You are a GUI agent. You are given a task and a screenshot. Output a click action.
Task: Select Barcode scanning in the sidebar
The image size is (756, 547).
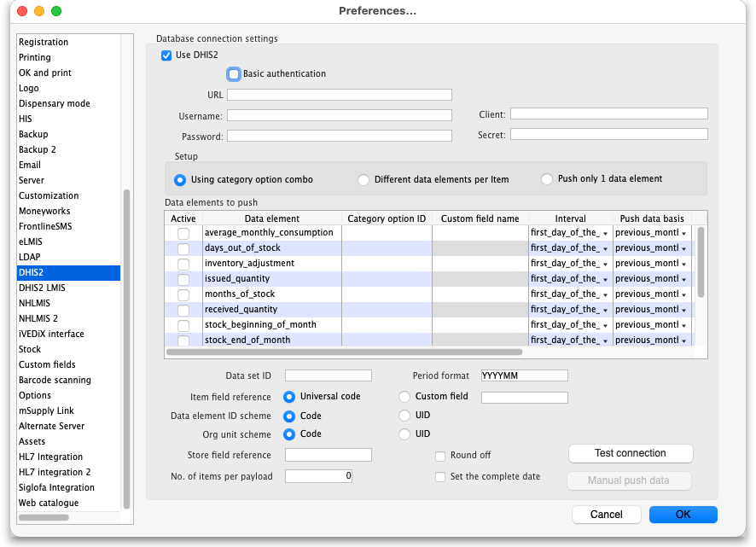(55, 381)
